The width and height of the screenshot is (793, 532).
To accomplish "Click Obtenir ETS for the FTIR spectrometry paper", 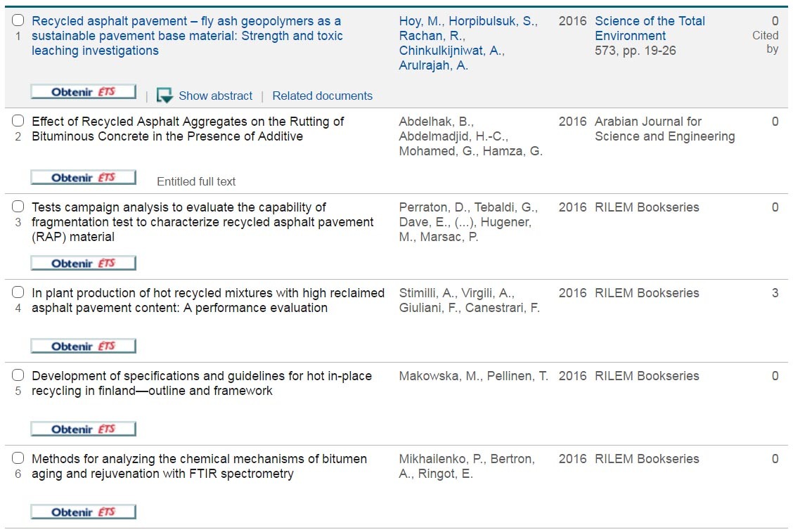I will point(83,512).
